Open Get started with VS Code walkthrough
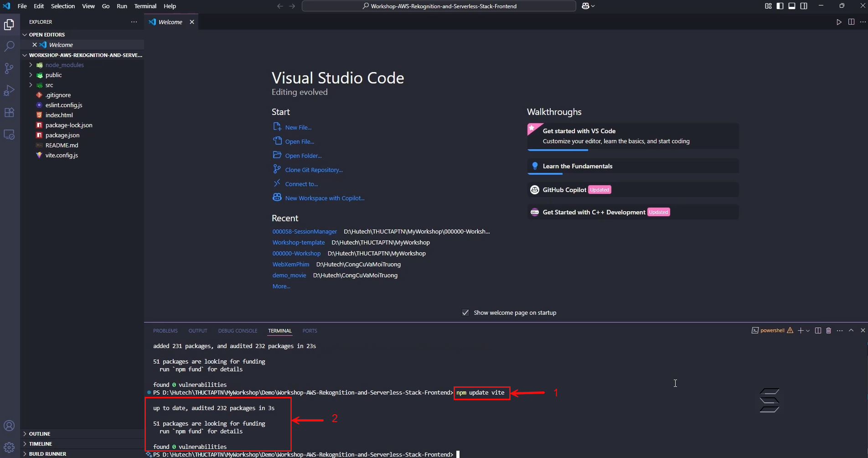 (633, 136)
